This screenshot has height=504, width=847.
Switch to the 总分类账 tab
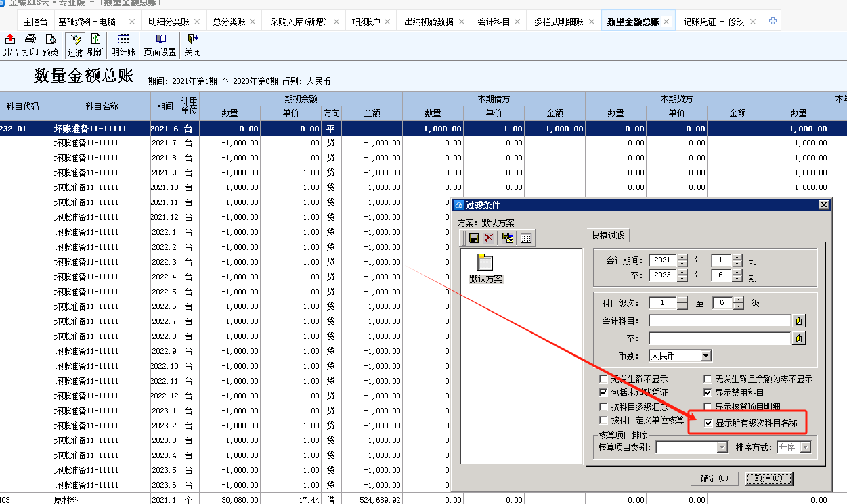click(229, 22)
